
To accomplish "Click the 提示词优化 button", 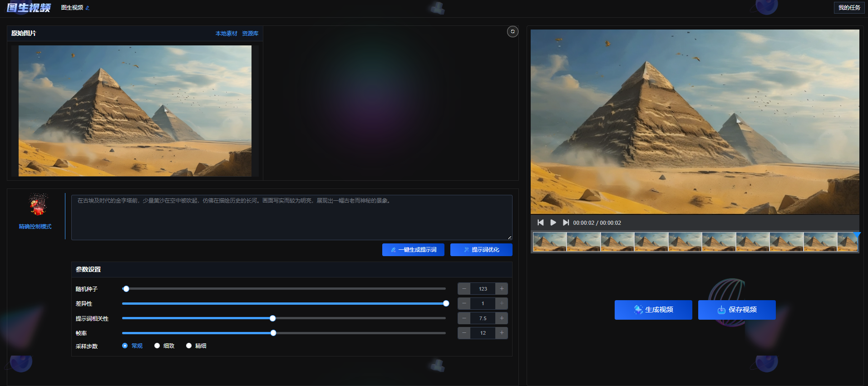I will pos(481,250).
